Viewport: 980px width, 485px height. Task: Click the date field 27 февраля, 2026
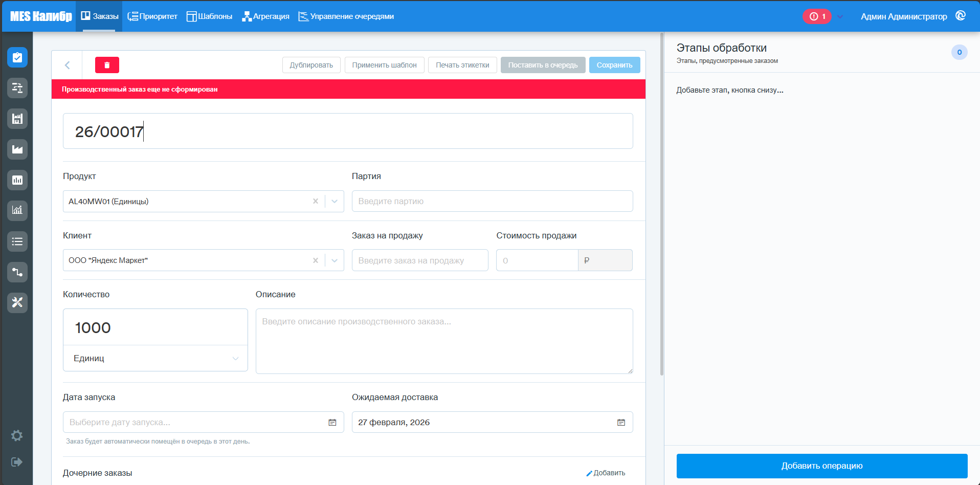[492, 422]
